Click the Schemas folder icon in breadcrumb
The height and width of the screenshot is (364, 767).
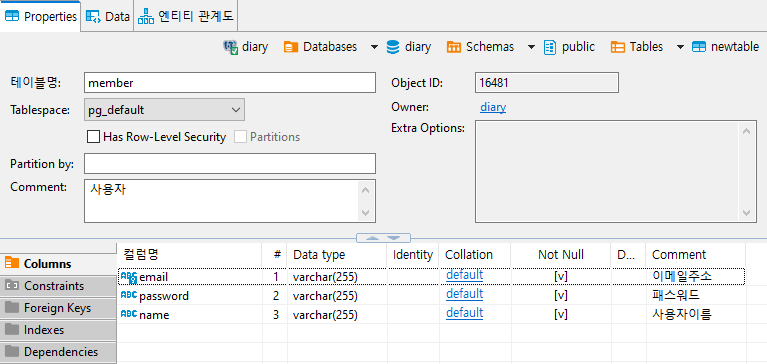click(x=453, y=47)
